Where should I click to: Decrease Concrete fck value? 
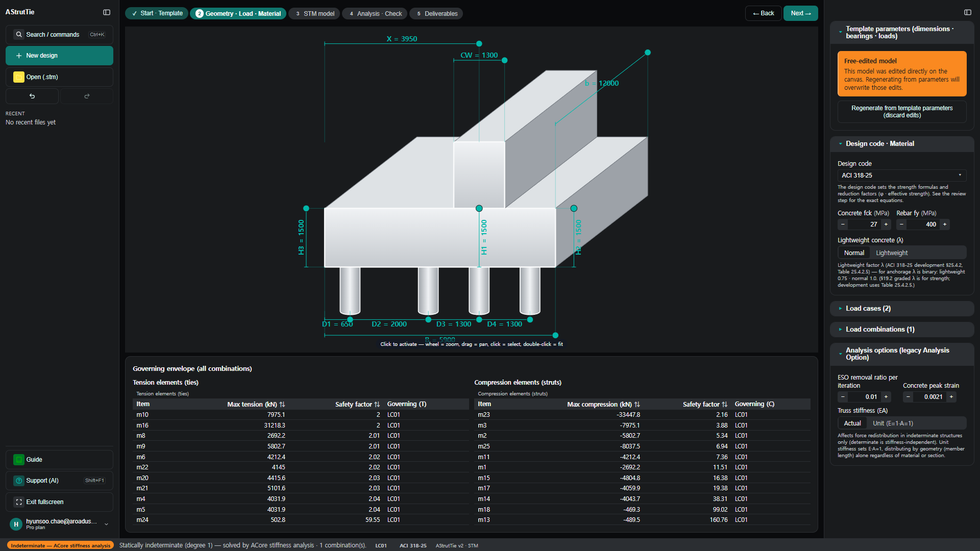point(843,224)
